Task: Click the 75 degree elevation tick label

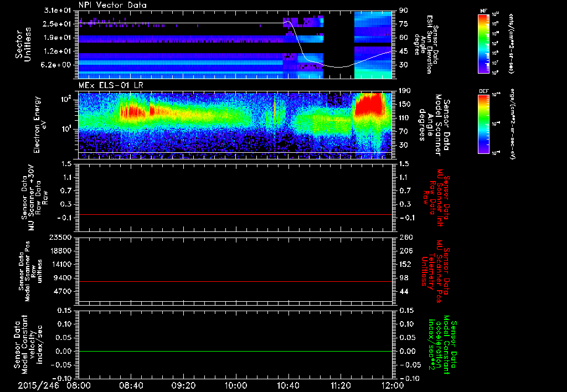Action: pyautogui.click(x=404, y=24)
